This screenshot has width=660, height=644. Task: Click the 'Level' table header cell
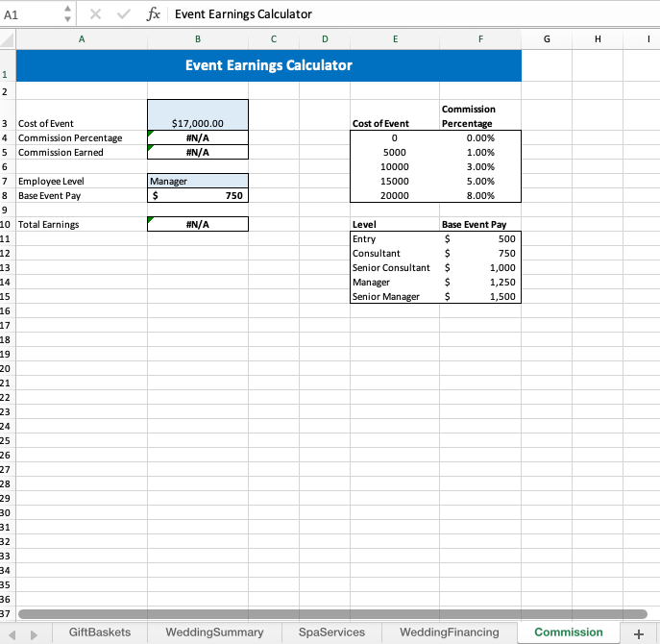(x=395, y=224)
